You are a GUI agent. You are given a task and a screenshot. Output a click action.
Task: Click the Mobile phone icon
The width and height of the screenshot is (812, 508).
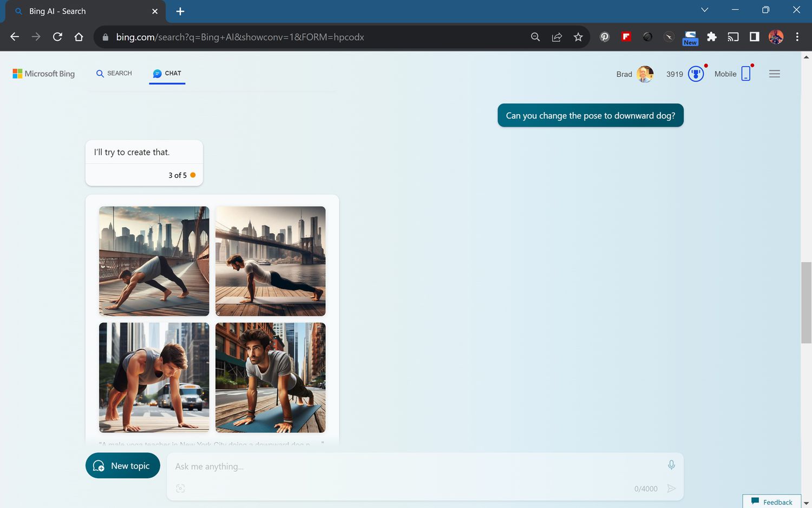(x=746, y=74)
